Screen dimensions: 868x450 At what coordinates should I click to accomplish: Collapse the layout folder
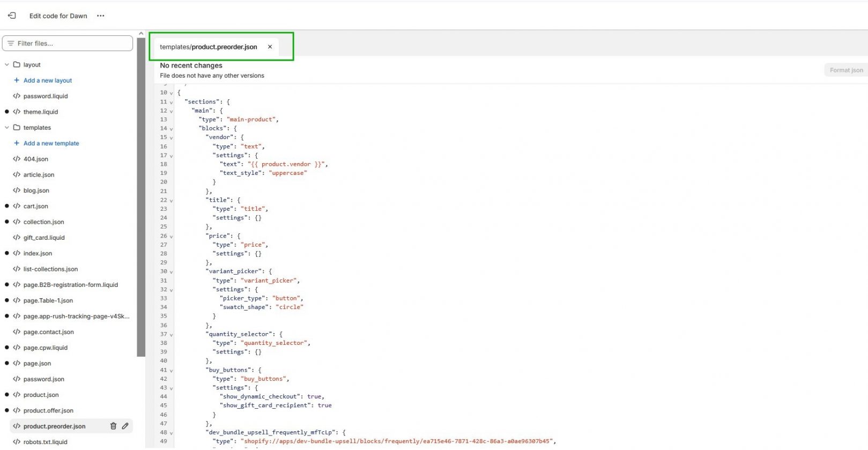(7, 65)
